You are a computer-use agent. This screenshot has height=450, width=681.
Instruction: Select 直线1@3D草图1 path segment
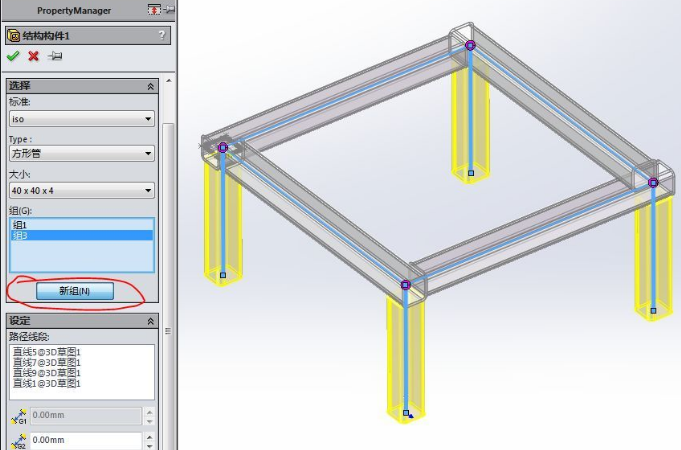(47, 383)
